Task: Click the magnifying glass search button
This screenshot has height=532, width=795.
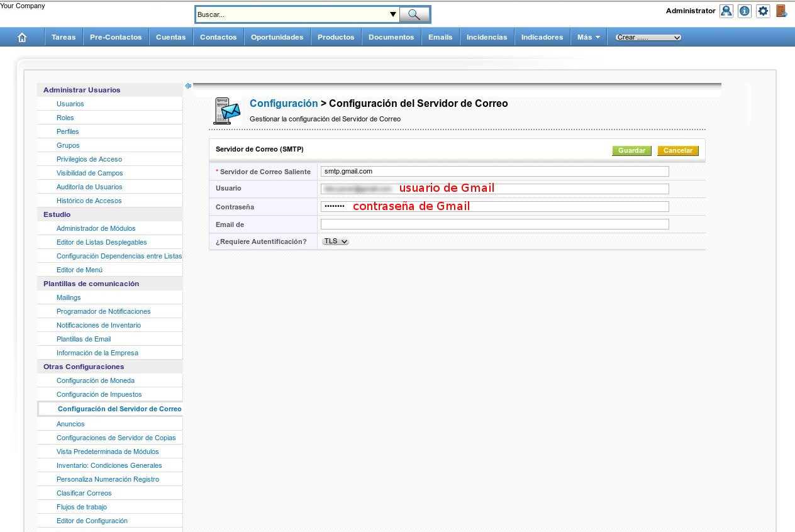Action: (x=414, y=14)
